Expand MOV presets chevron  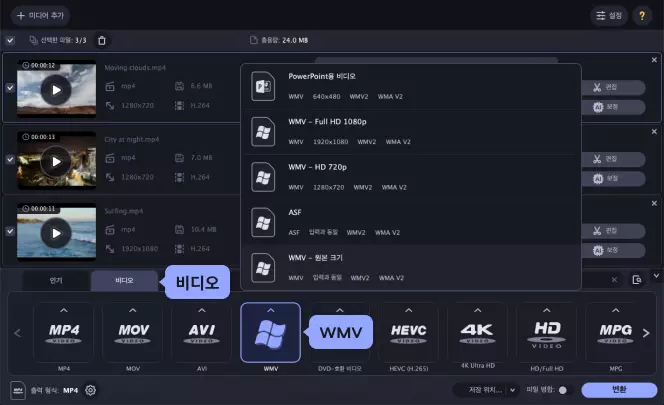pos(133,311)
